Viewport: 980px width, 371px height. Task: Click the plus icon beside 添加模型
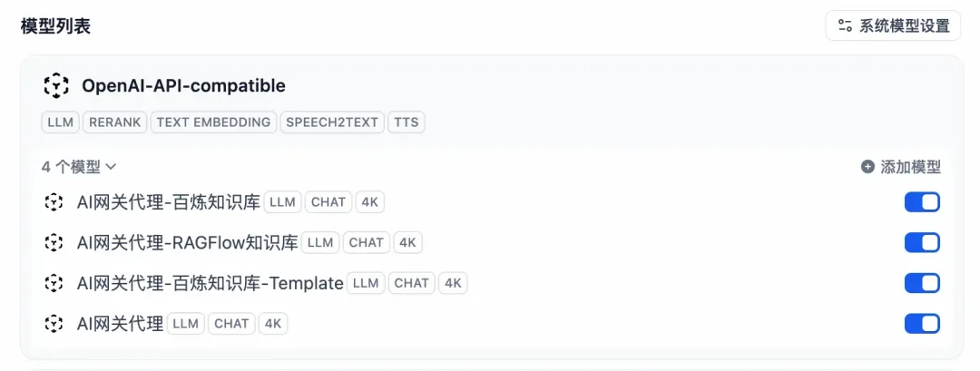pos(867,167)
